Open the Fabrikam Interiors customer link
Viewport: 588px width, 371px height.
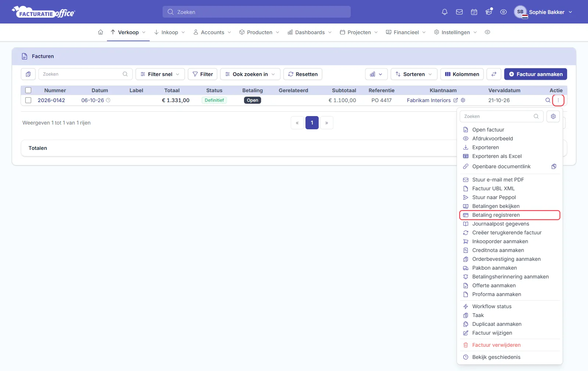click(429, 100)
